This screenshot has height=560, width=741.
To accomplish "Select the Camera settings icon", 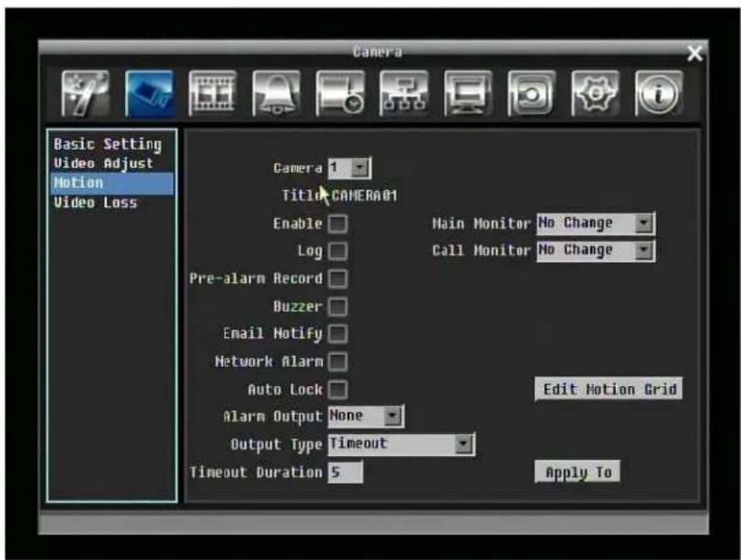I will pyautogui.click(x=149, y=93).
